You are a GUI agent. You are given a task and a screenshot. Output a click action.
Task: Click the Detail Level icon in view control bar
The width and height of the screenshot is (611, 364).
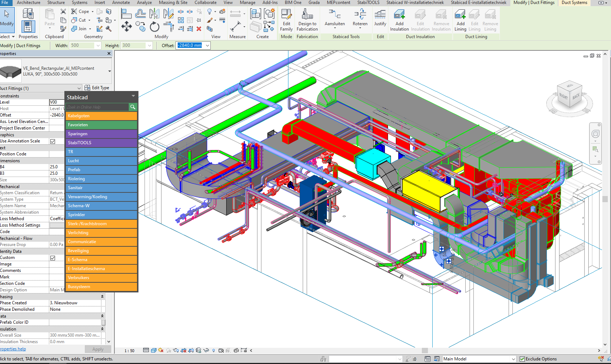(146, 350)
